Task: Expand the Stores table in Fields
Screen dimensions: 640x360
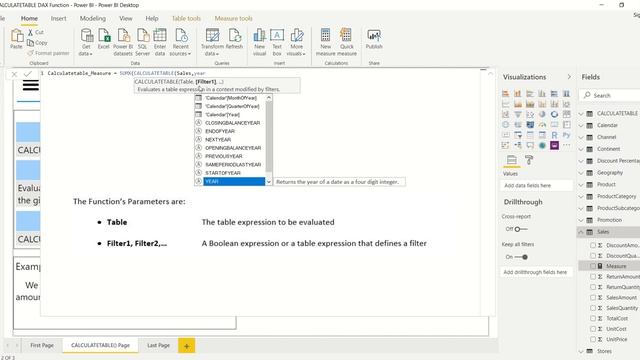Action: point(581,351)
